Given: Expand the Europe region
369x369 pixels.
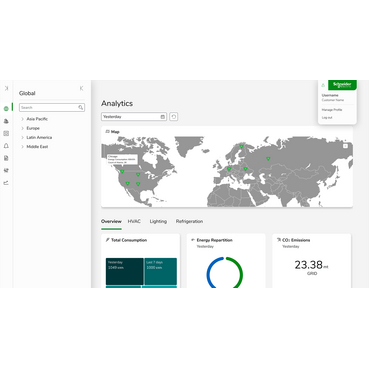Looking at the screenshot, I should click(22, 128).
